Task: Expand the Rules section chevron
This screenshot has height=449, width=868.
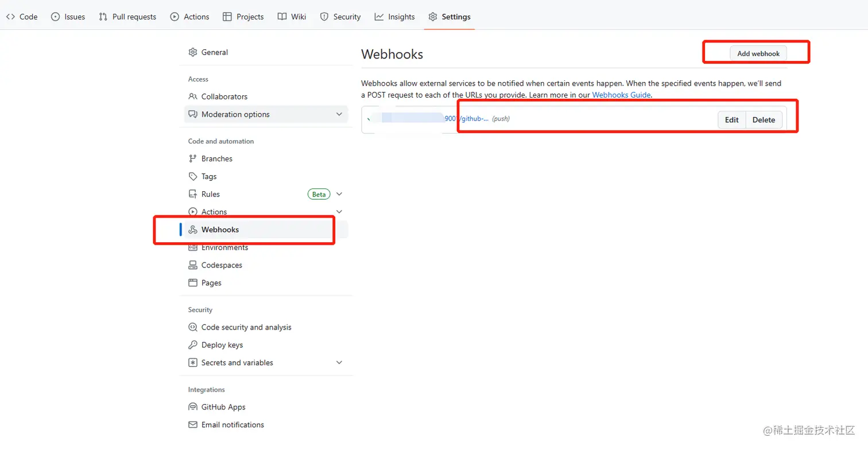Action: [x=339, y=194]
